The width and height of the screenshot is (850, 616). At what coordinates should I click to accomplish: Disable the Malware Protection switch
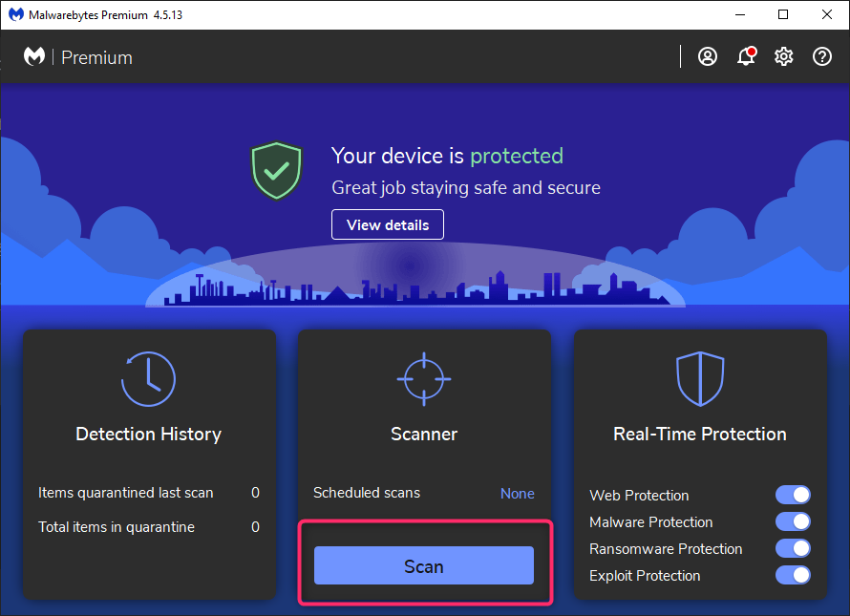793,521
